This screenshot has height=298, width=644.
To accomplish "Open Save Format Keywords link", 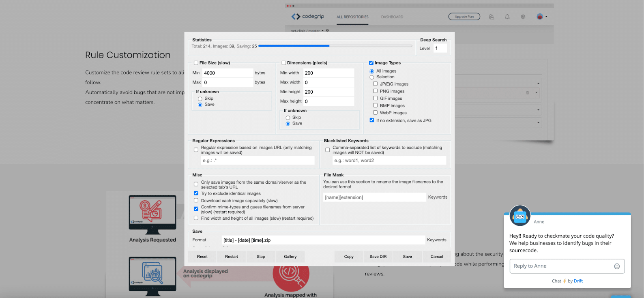I will click(437, 240).
